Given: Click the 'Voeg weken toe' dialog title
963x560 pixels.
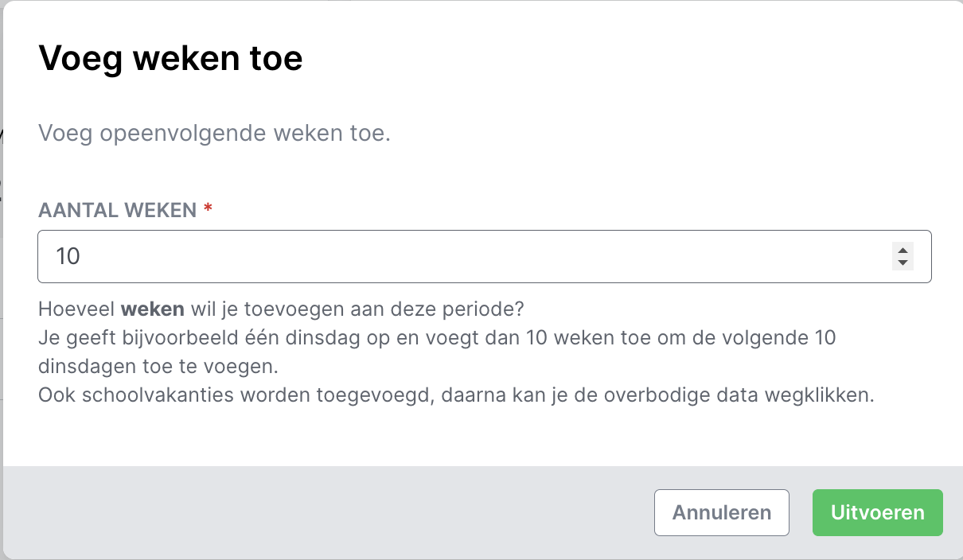Looking at the screenshot, I should coord(170,59).
